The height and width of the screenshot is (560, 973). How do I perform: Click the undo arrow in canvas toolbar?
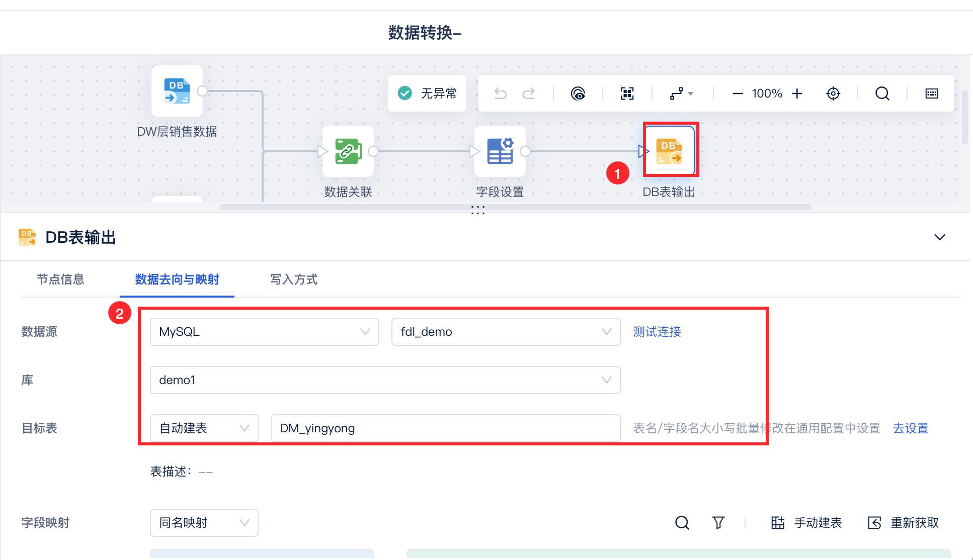(500, 94)
